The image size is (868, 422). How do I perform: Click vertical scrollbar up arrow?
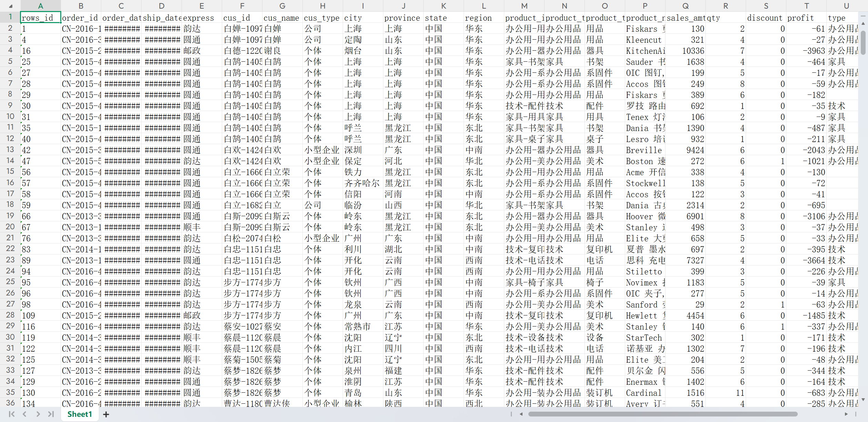pyautogui.click(x=863, y=24)
